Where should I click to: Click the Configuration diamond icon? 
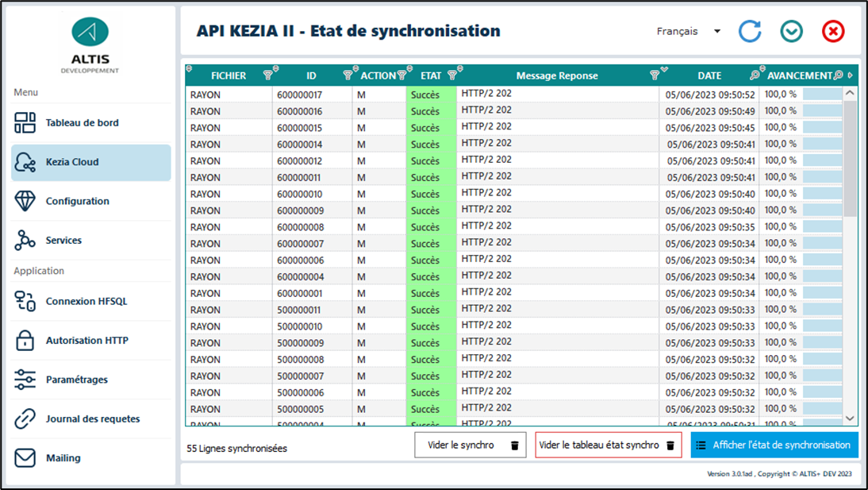click(25, 201)
